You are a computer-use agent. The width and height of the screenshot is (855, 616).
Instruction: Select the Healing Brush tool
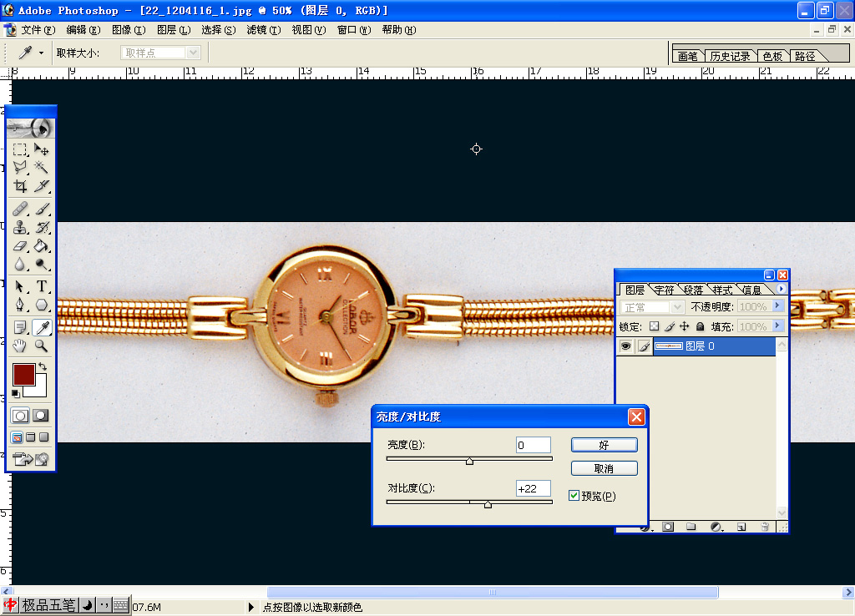coord(20,209)
